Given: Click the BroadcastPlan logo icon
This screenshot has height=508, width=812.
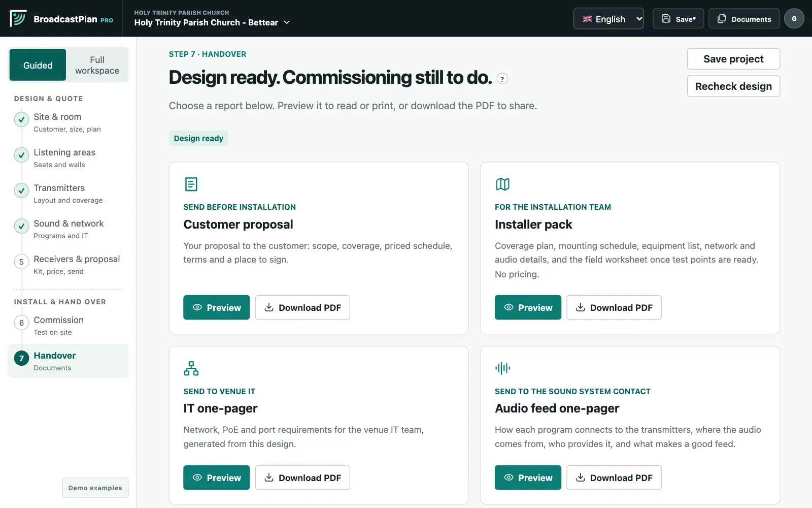Looking at the screenshot, I should tap(18, 18).
